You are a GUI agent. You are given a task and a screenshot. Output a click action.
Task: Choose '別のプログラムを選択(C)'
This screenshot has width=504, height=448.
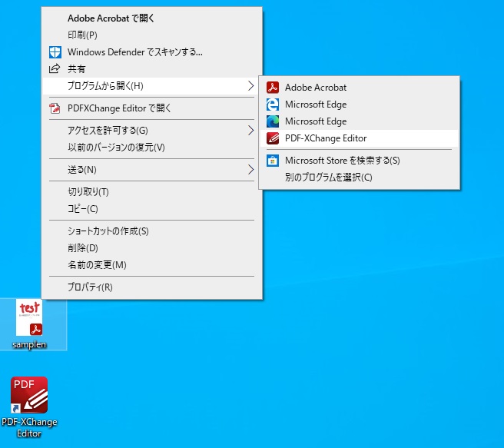coord(360,178)
